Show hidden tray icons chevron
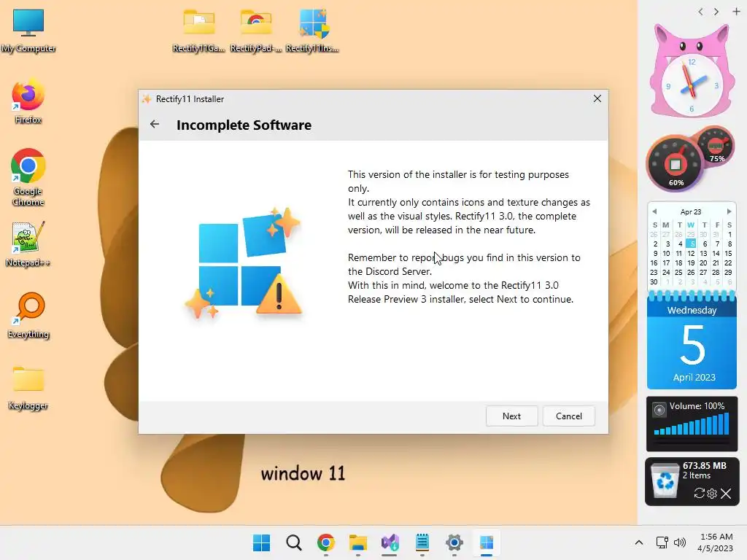 pos(639,542)
